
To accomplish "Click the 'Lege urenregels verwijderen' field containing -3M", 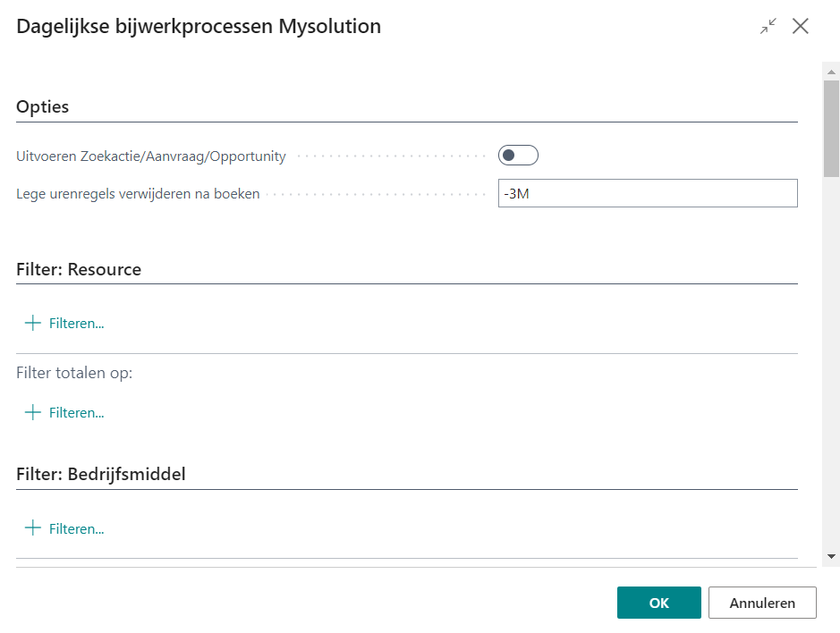I will 647,193.
